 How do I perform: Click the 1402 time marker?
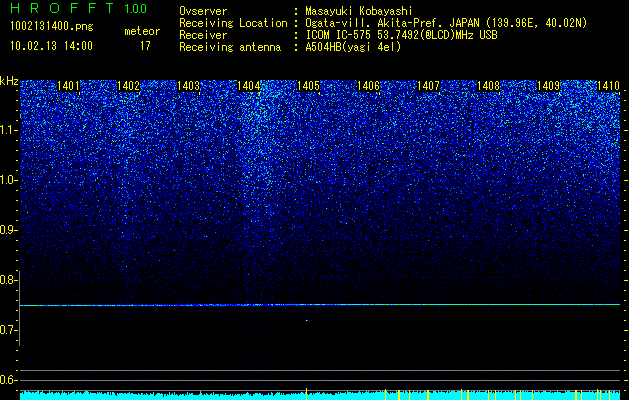128,85
